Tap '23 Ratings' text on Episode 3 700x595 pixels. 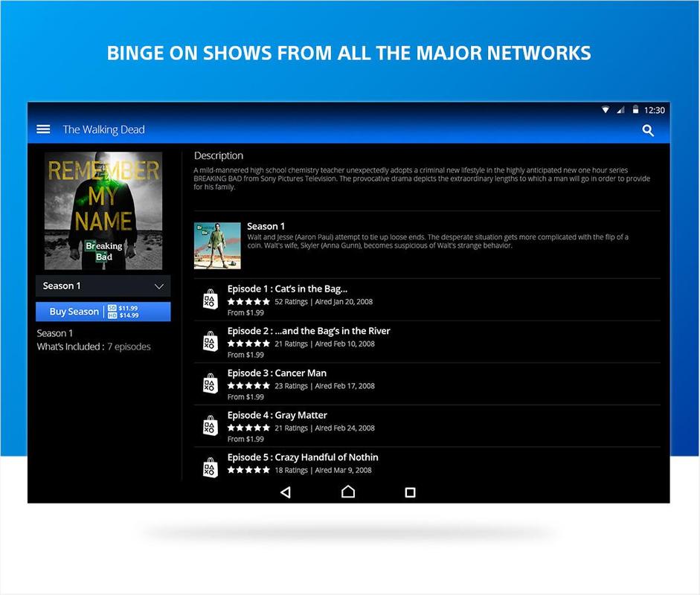click(x=291, y=386)
